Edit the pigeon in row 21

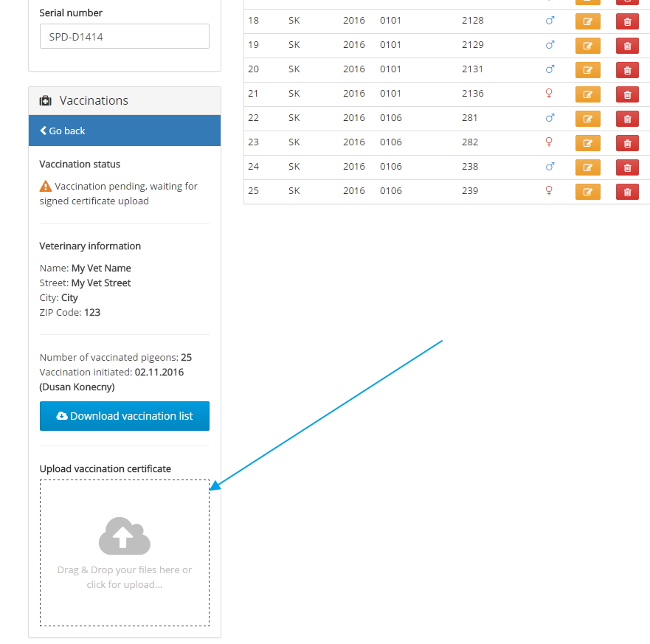587,94
